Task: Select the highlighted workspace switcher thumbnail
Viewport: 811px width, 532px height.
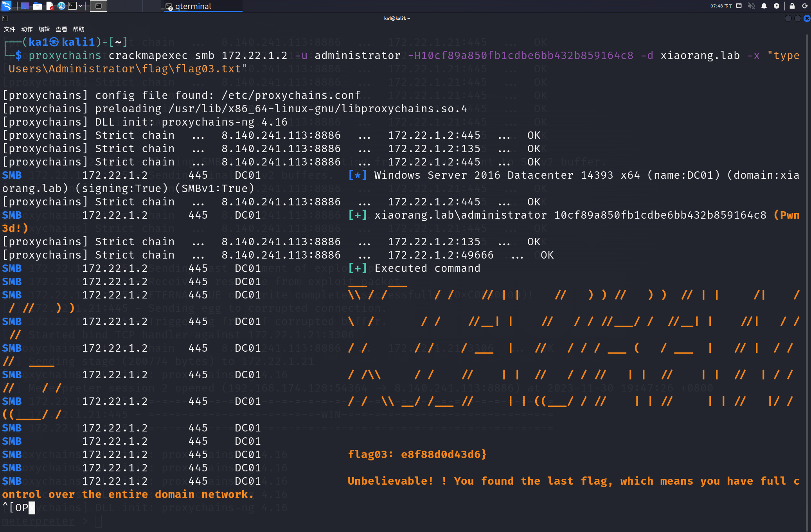Action: click(99, 6)
